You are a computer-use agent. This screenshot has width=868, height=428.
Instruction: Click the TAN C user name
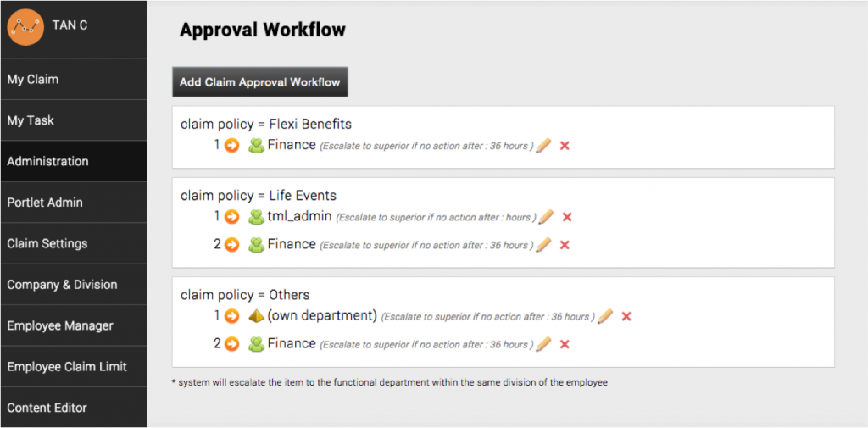click(x=70, y=25)
